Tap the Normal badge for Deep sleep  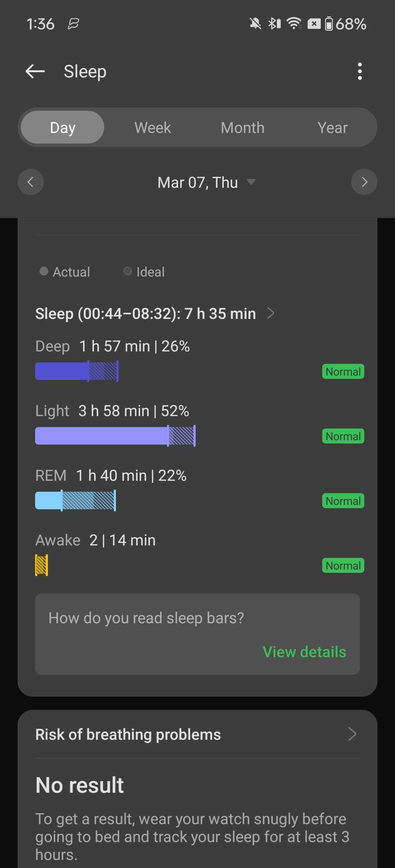[x=343, y=372]
